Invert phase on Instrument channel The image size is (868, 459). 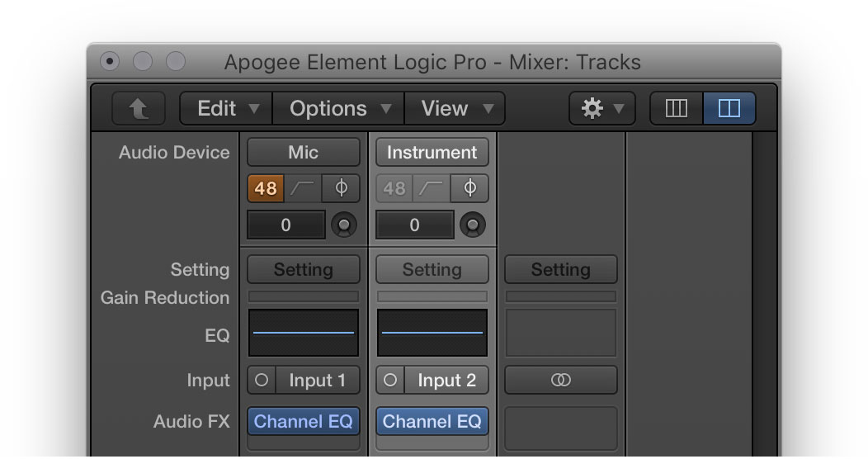click(x=469, y=188)
